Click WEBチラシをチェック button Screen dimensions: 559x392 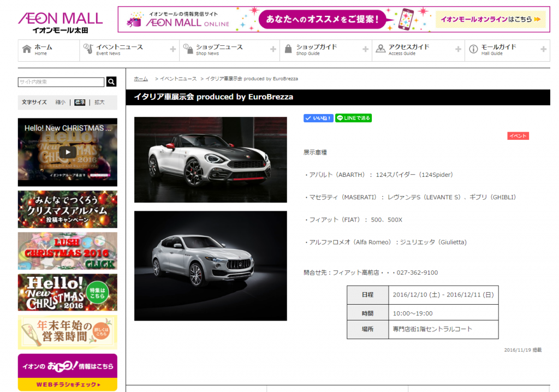click(x=67, y=384)
